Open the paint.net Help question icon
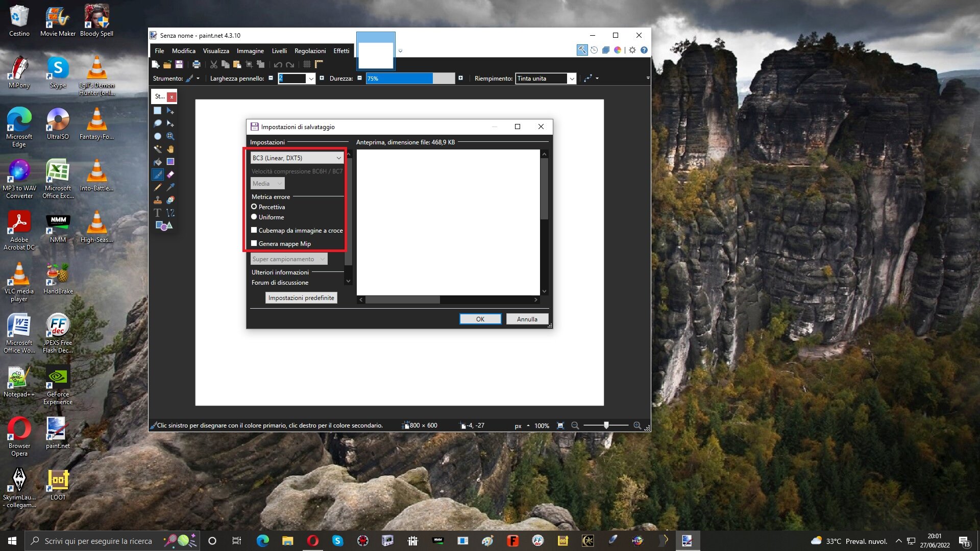Image resolution: width=980 pixels, height=551 pixels. 644,50
